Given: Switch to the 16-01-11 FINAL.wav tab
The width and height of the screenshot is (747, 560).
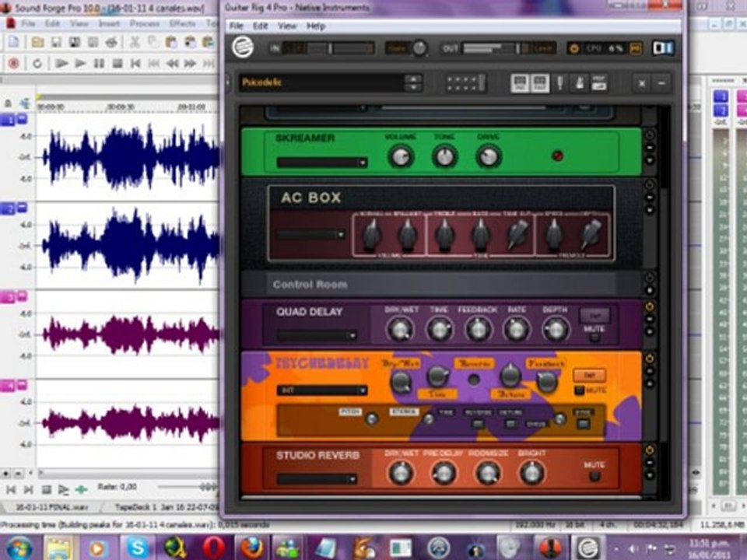Looking at the screenshot, I should tap(51, 507).
